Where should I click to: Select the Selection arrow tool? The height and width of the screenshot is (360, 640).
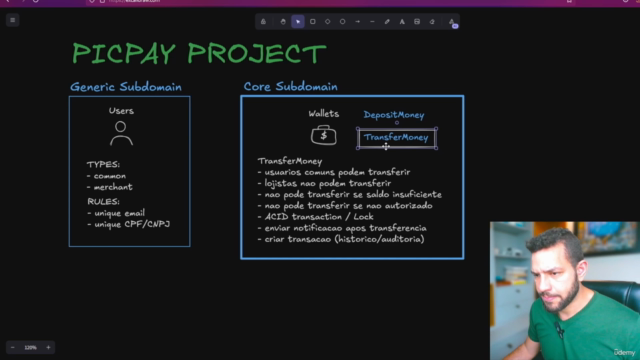(298, 22)
